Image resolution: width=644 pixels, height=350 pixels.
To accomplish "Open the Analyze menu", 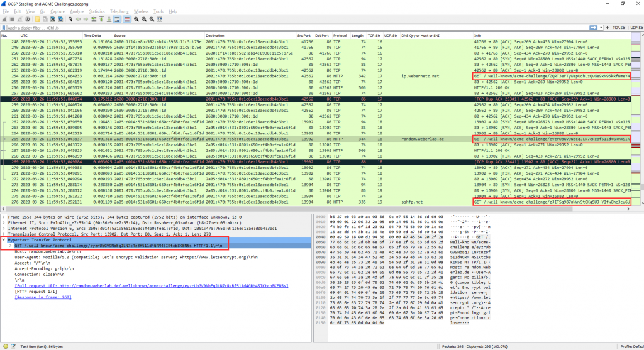I will click(77, 11).
